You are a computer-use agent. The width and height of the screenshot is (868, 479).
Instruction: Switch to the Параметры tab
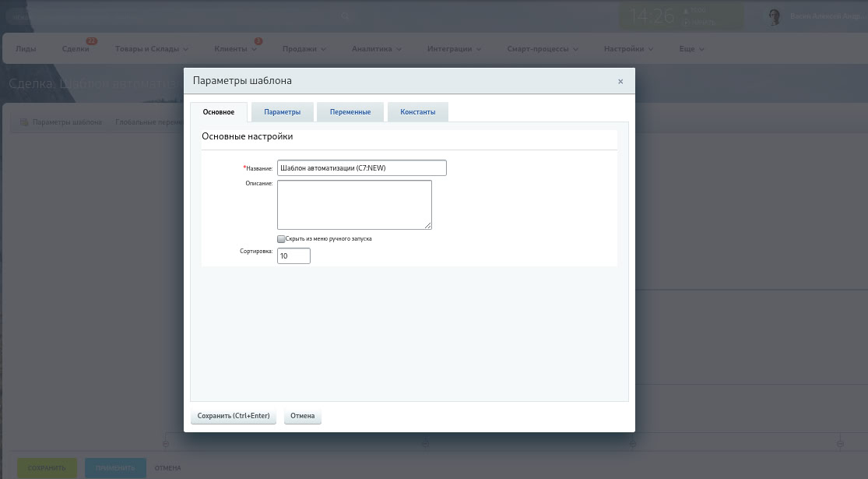click(x=283, y=112)
